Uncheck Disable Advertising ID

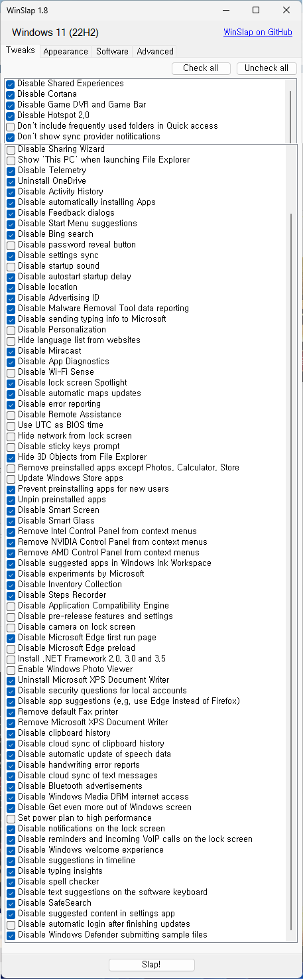11,298
